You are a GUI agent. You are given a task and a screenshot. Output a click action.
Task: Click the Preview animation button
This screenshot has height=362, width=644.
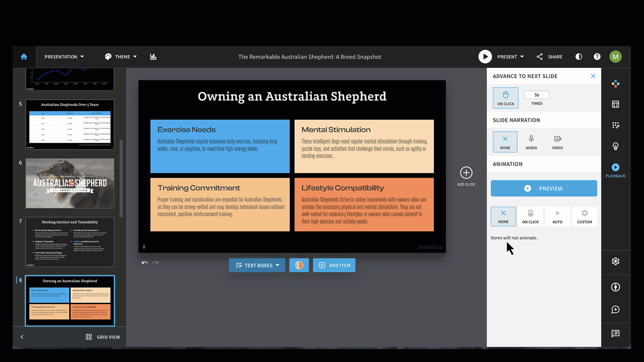(x=544, y=188)
